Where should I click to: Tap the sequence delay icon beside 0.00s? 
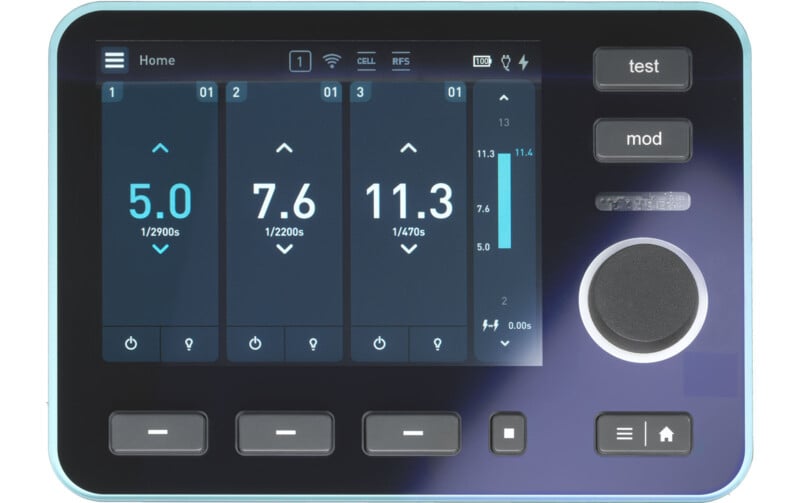click(x=490, y=325)
